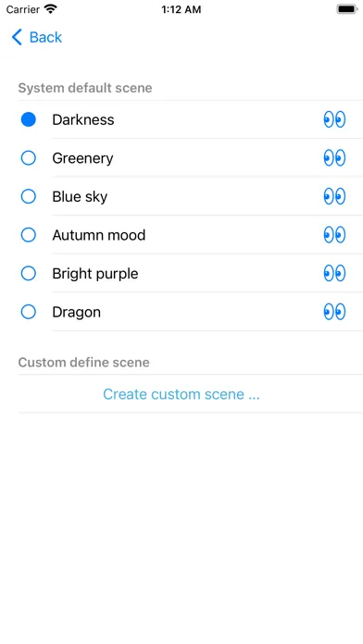Tap the battery icon in status bar

click(347, 9)
